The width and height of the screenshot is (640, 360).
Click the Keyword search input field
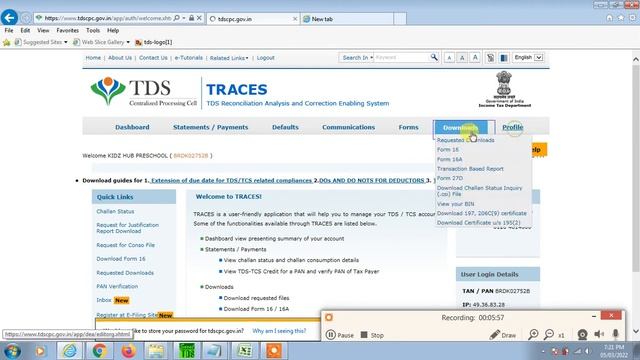[x=401, y=58]
